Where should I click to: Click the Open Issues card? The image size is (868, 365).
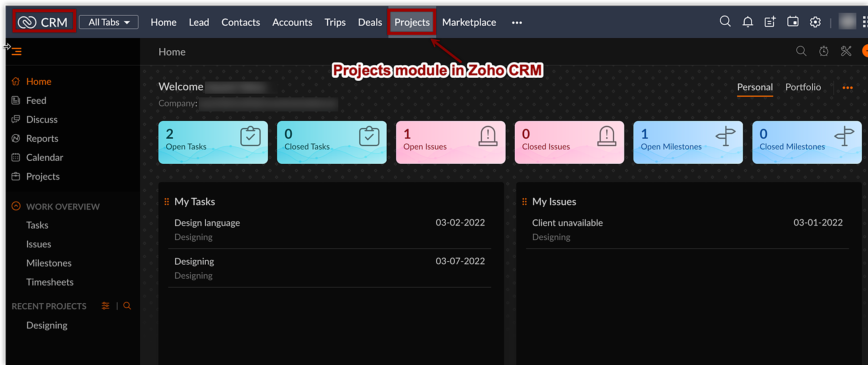[x=450, y=142]
